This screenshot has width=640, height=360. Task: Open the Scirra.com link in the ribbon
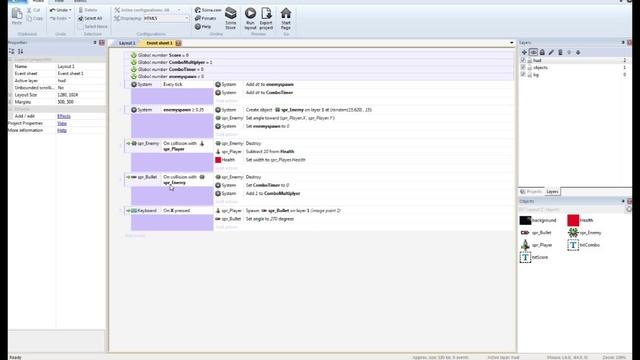208,10
